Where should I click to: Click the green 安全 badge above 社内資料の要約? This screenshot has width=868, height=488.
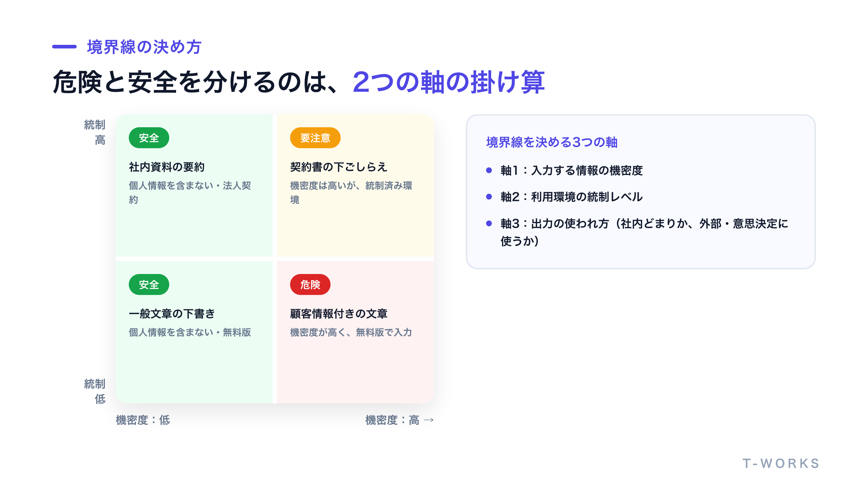click(x=149, y=138)
